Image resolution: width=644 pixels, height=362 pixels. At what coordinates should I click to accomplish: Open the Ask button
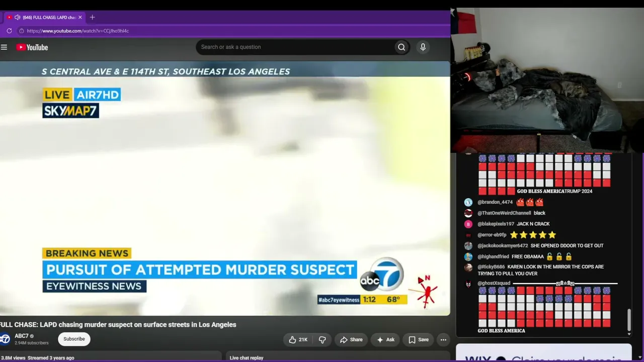tap(385, 340)
